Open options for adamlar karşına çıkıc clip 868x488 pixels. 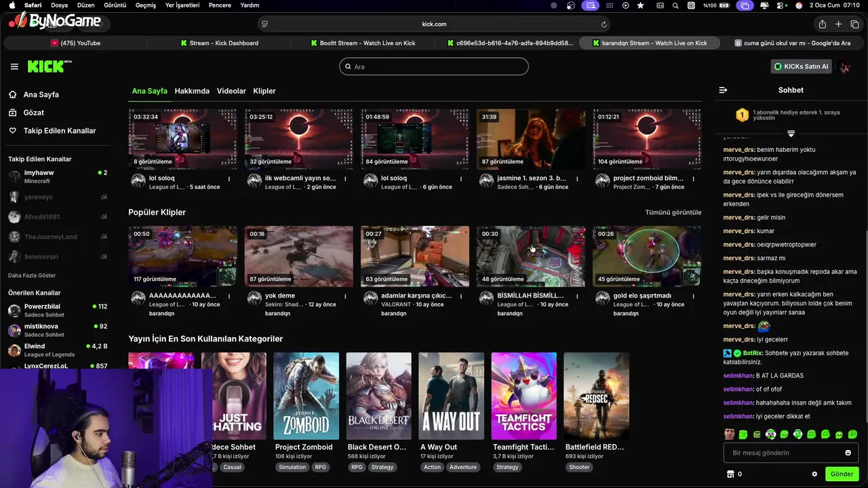[461, 296]
